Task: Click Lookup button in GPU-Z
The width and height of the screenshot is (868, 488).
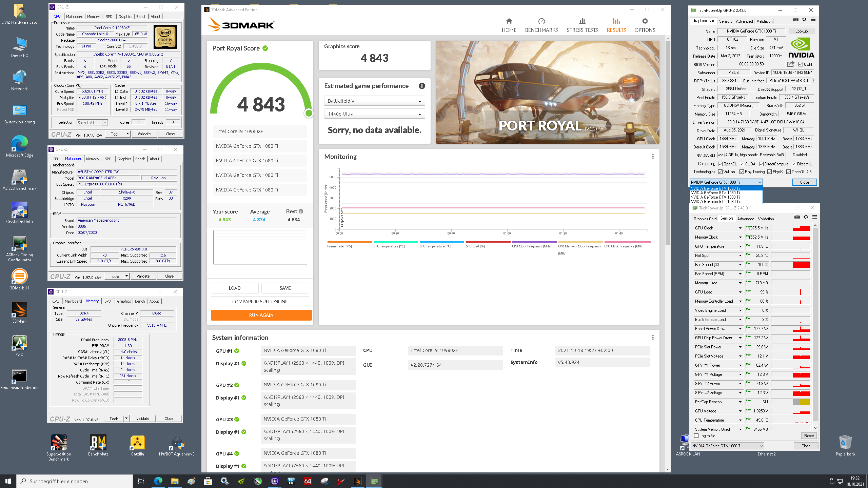Action: point(802,31)
